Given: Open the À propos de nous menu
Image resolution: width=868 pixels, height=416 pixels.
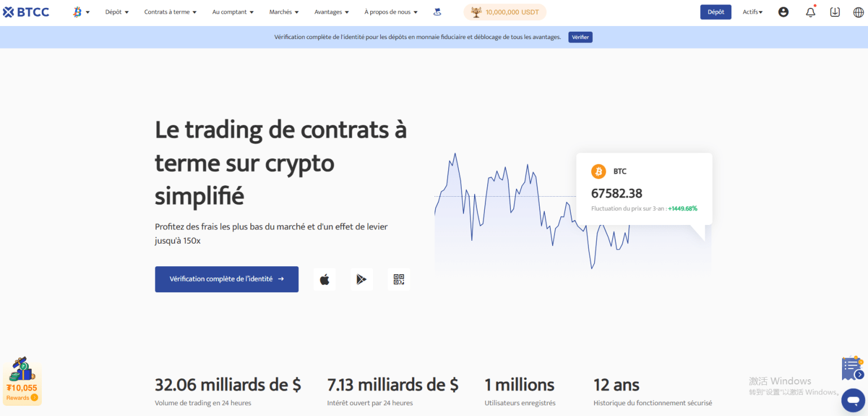Looking at the screenshot, I should click(391, 12).
